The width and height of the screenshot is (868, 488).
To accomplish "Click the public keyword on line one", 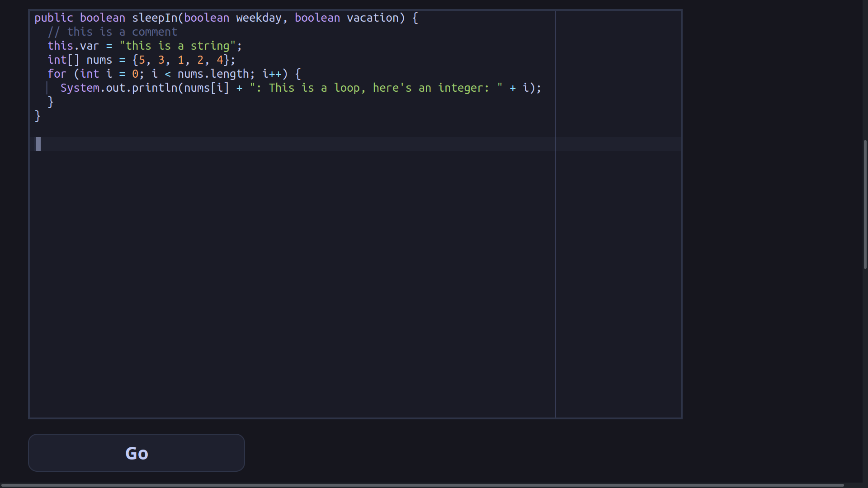I will 54,18.
